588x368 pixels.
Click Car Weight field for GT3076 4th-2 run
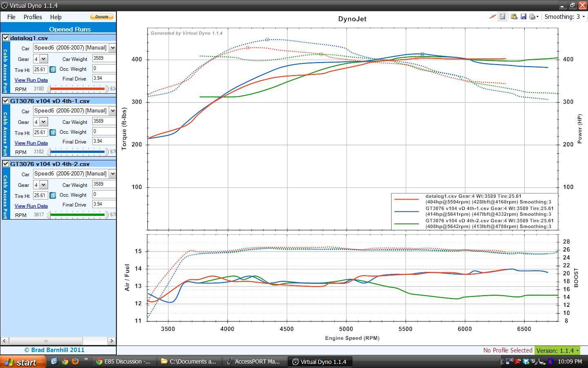[x=104, y=184]
